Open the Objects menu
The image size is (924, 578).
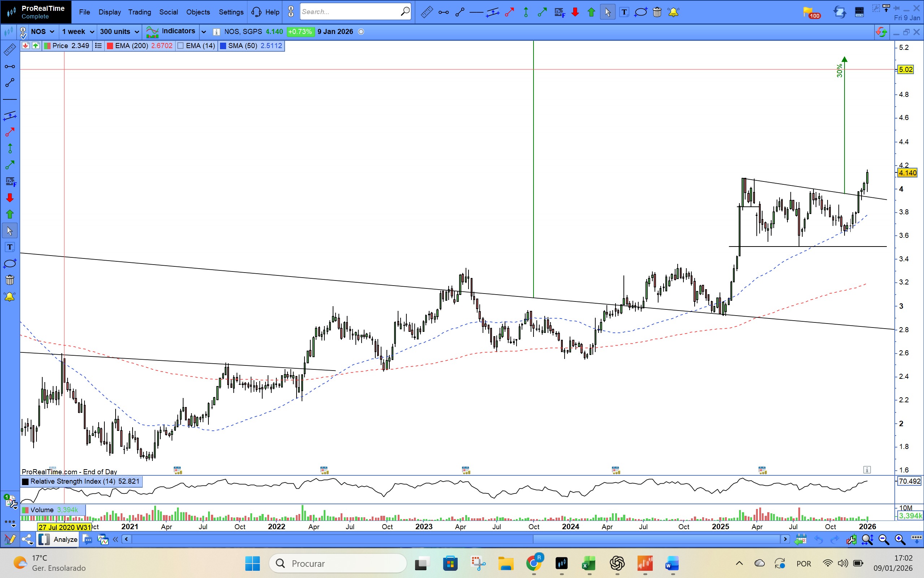[x=198, y=12]
